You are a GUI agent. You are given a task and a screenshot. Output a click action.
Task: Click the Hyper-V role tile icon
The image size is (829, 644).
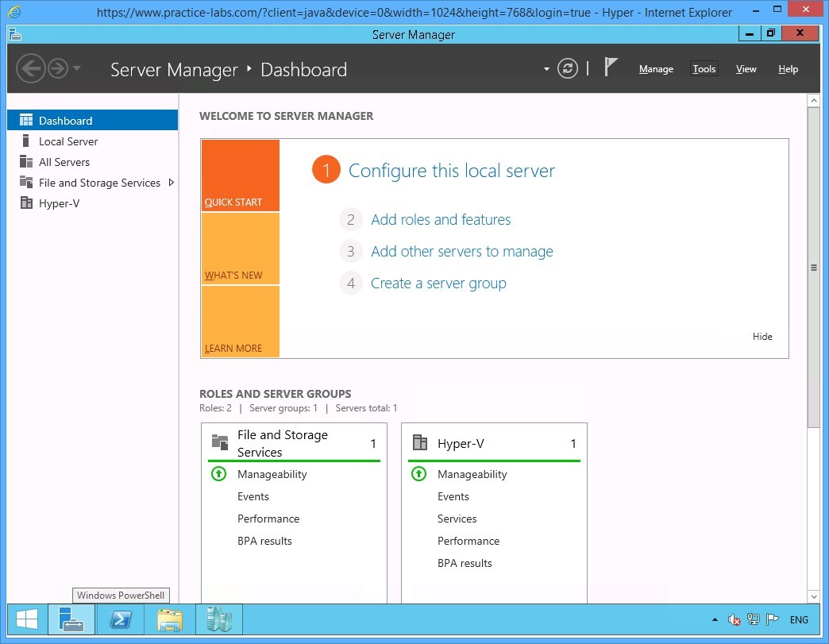pos(418,443)
